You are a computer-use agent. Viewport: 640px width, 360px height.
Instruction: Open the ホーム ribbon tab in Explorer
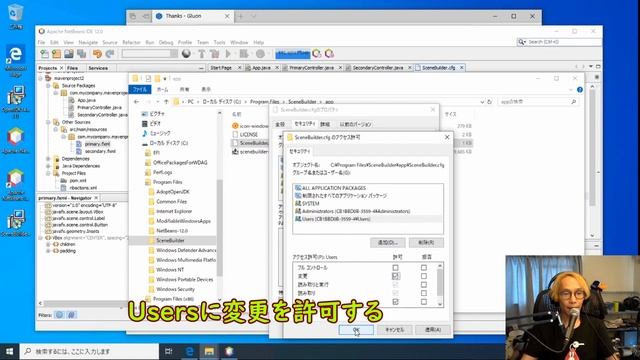coord(162,89)
